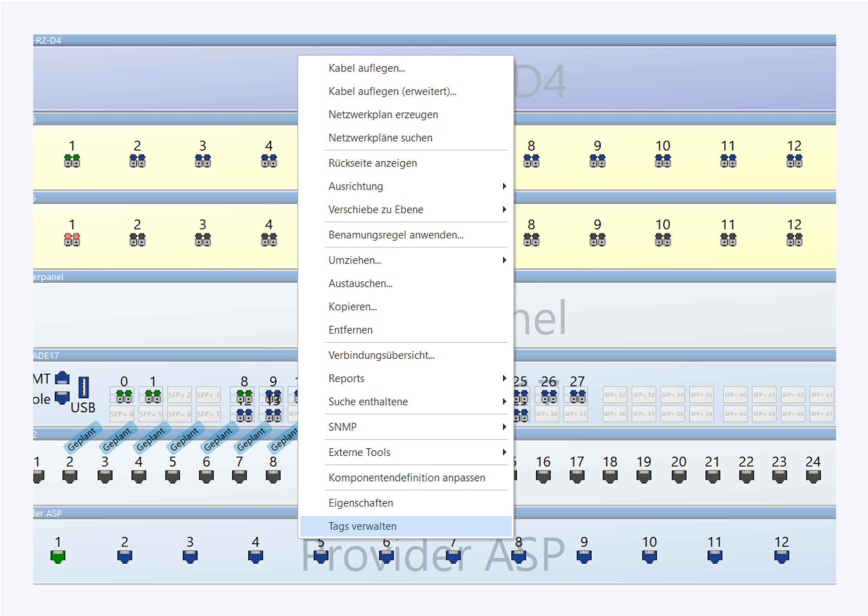Click blue RJ45 port 12 in Provider ASP
The width and height of the screenshot is (868, 616).
(781, 556)
